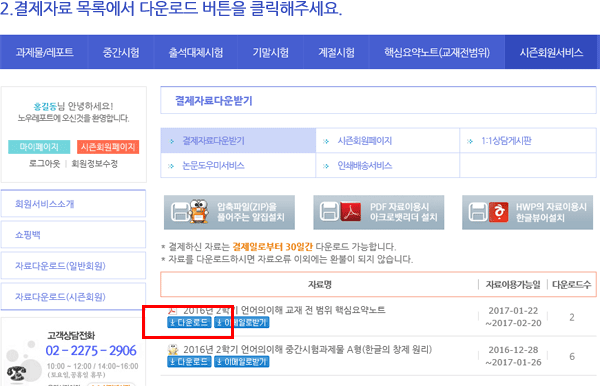Screen dimensions: 600x390
Task: Open the 1:1상담게시판 link
Action: 528,141
